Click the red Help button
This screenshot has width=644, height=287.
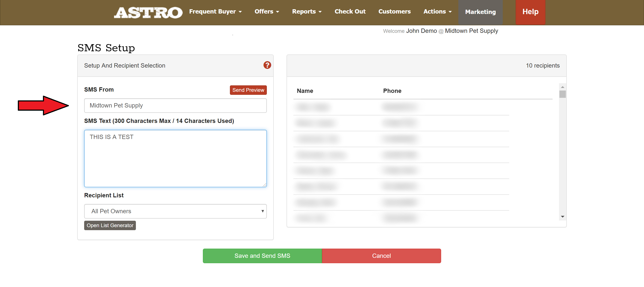tap(530, 12)
